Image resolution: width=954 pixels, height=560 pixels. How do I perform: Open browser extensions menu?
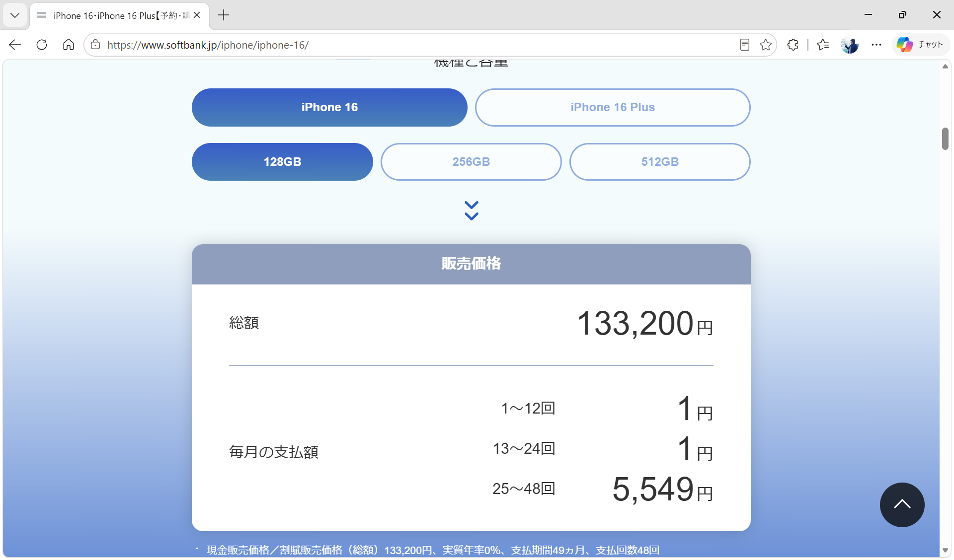793,45
